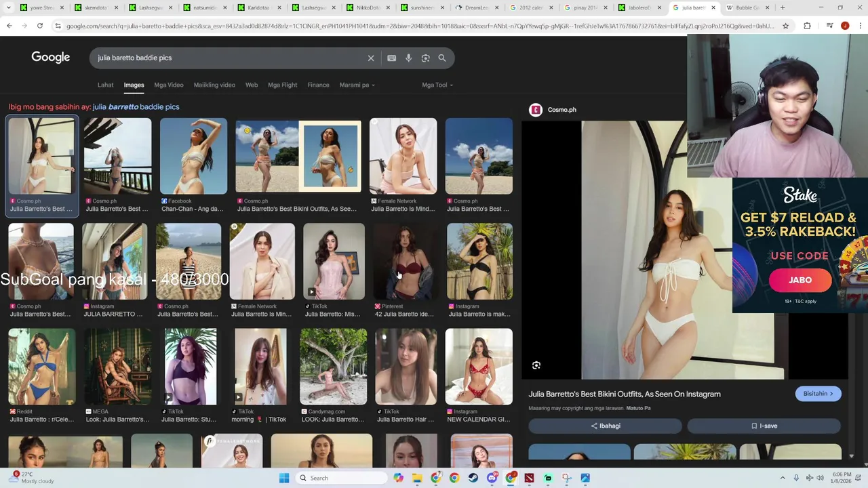Bookmark this page with the star icon
This screenshot has height=488, width=868.
click(x=785, y=26)
